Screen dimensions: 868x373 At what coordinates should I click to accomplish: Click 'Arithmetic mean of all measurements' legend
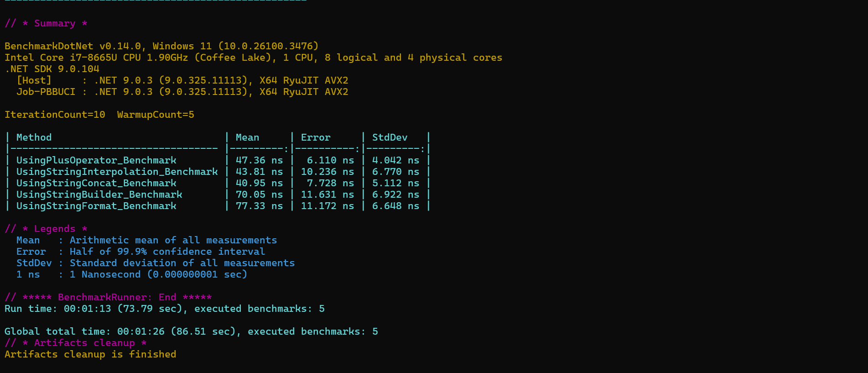[x=173, y=240]
